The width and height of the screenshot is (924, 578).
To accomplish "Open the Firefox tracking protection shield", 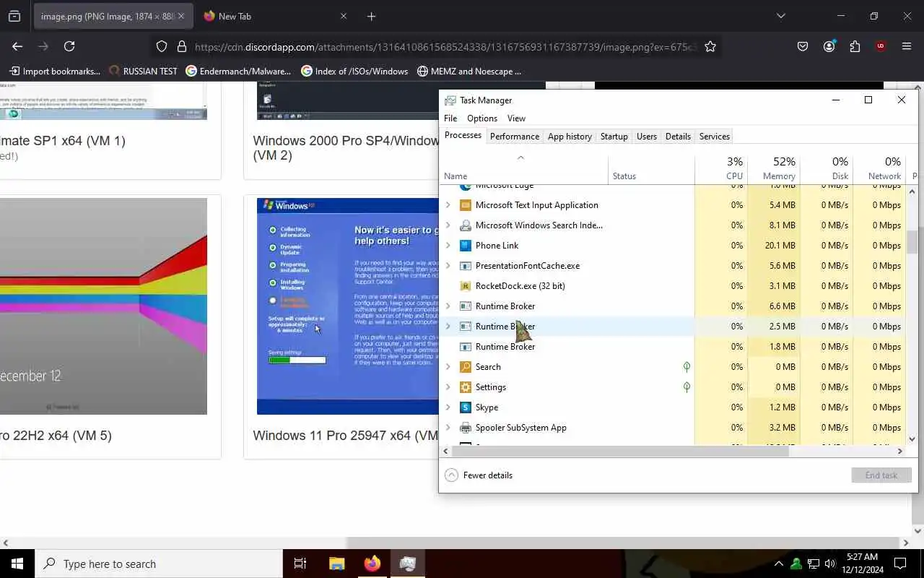I will (x=162, y=46).
